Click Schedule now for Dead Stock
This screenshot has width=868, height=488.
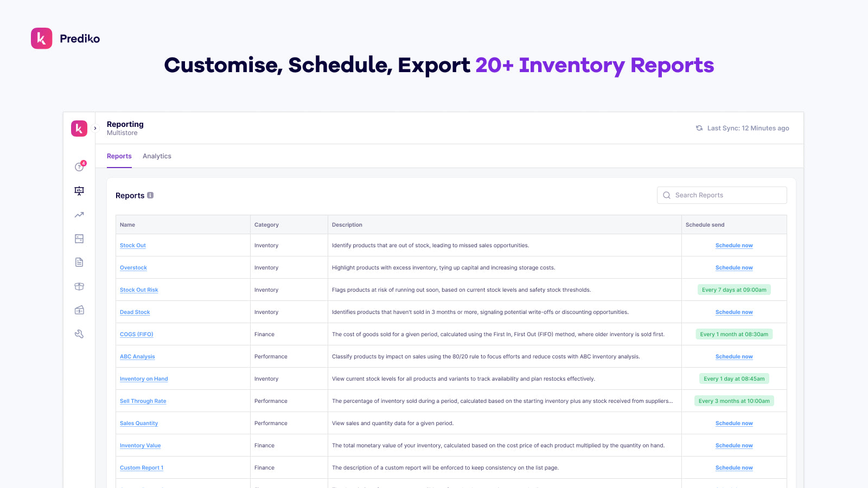point(734,312)
